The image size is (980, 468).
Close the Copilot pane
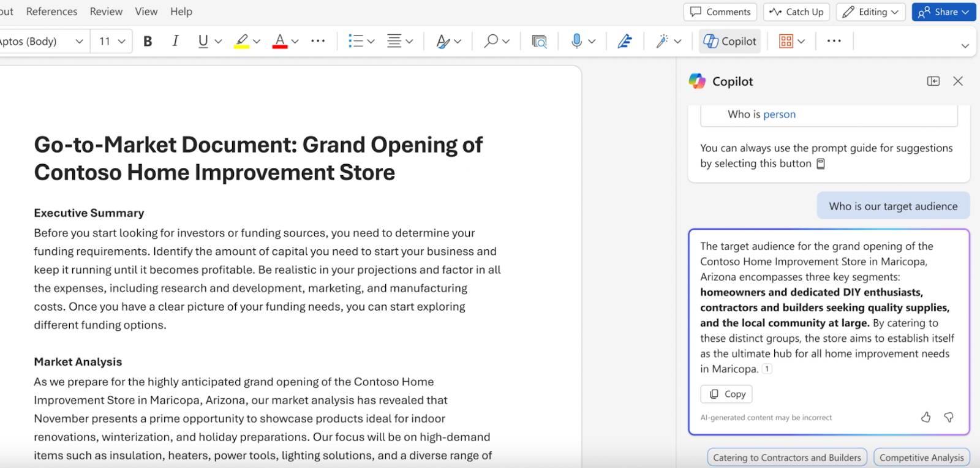tap(958, 81)
